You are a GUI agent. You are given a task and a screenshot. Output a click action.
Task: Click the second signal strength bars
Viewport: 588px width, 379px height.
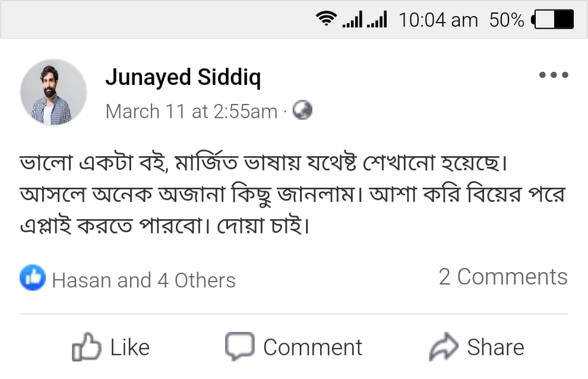377,20
